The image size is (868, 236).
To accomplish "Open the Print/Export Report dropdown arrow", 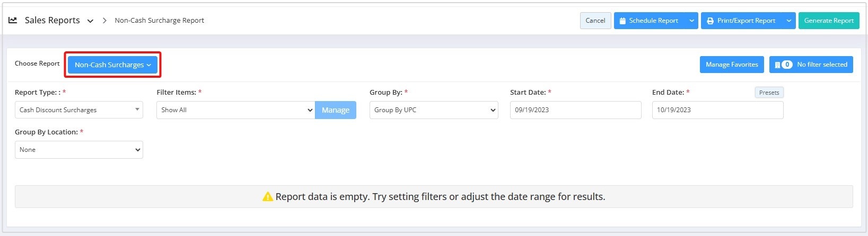I will point(789,21).
